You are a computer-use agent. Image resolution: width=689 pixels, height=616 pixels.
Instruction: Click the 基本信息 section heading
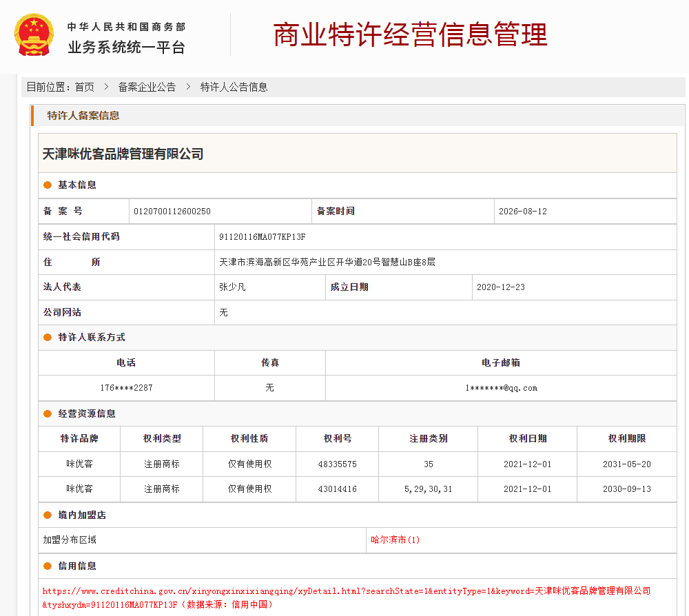click(77, 185)
